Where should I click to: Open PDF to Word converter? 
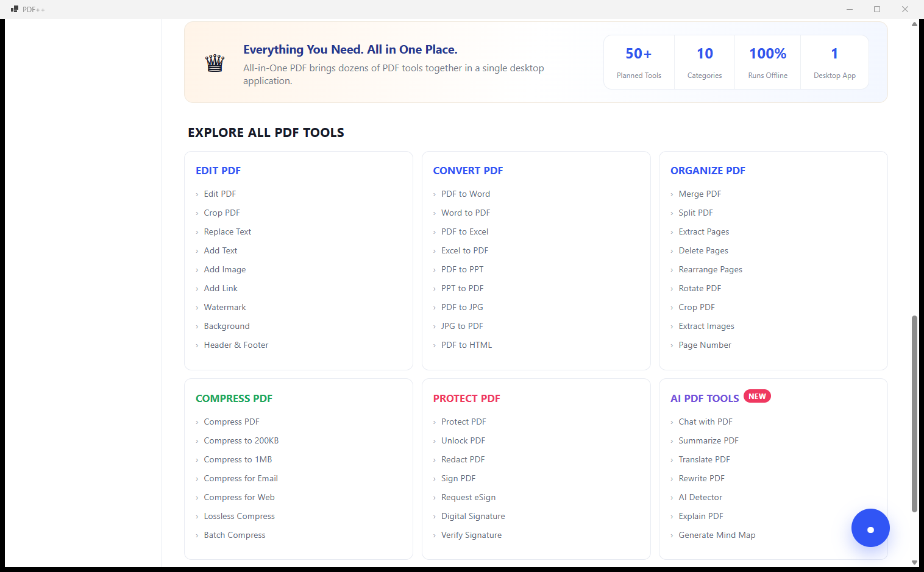466,194
